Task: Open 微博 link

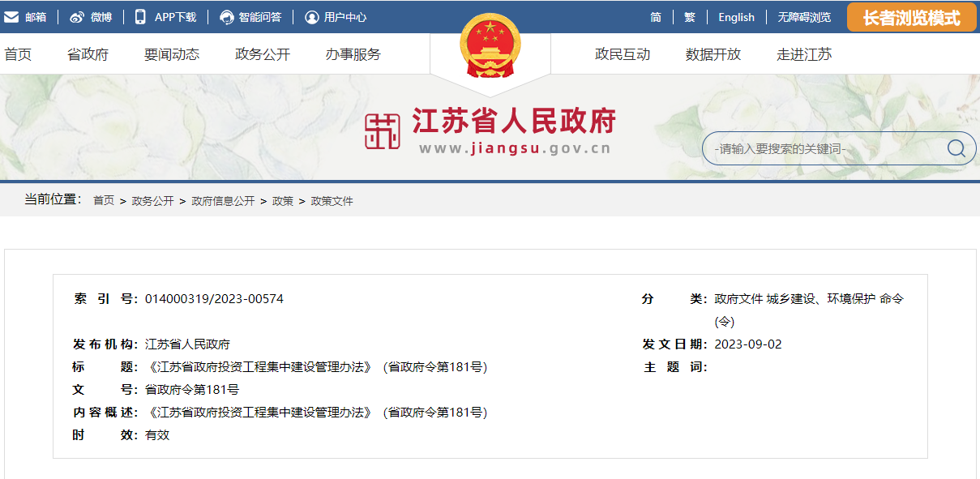Action: [101, 17]
